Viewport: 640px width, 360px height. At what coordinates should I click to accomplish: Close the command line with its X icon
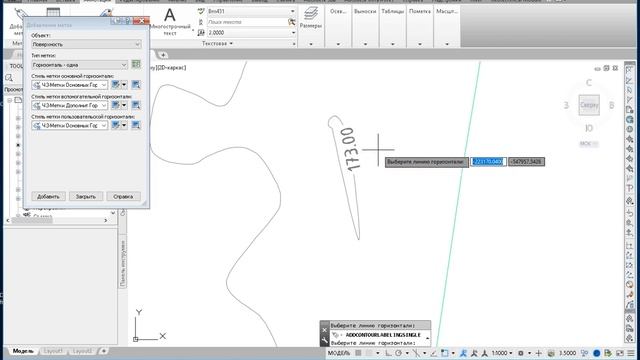(x=324, y=330)
